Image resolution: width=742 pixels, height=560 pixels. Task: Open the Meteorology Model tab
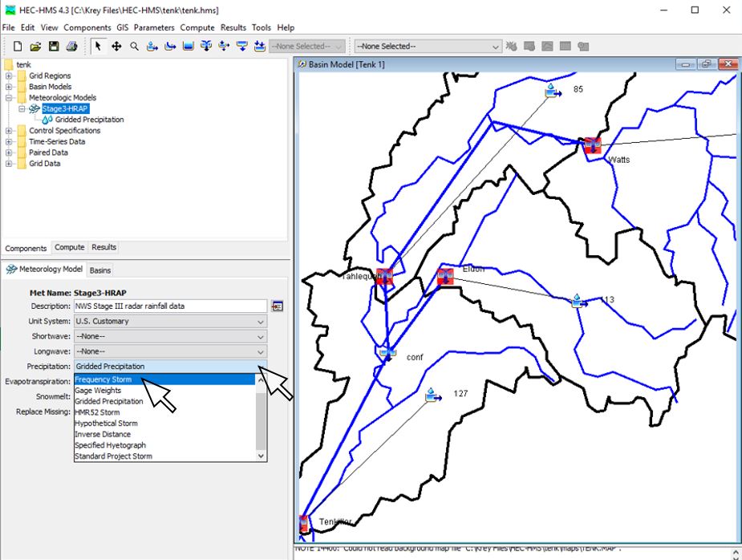[44, 270]
